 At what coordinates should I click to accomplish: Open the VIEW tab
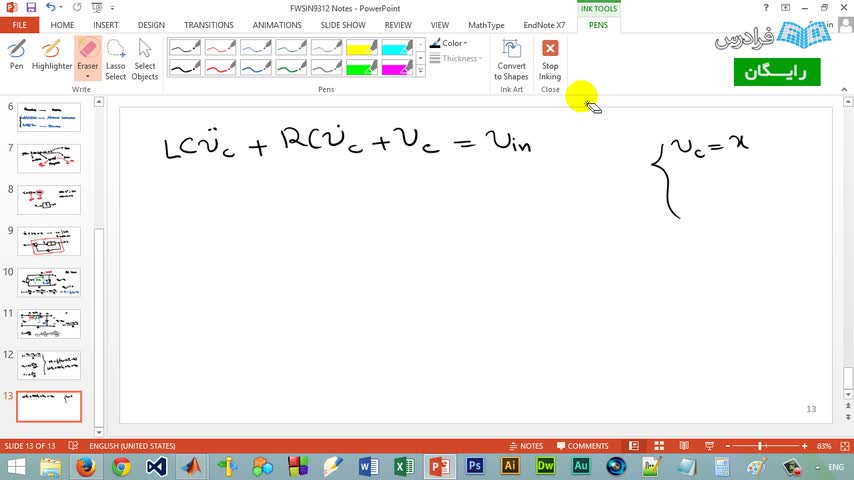pyautogui.click(x=440, y=25)
